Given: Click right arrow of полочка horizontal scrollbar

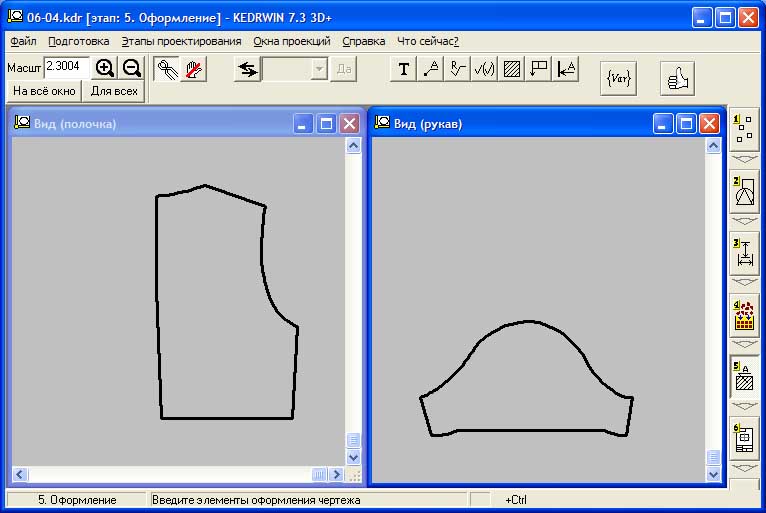Looking at the screenshot, I should 336,474.
